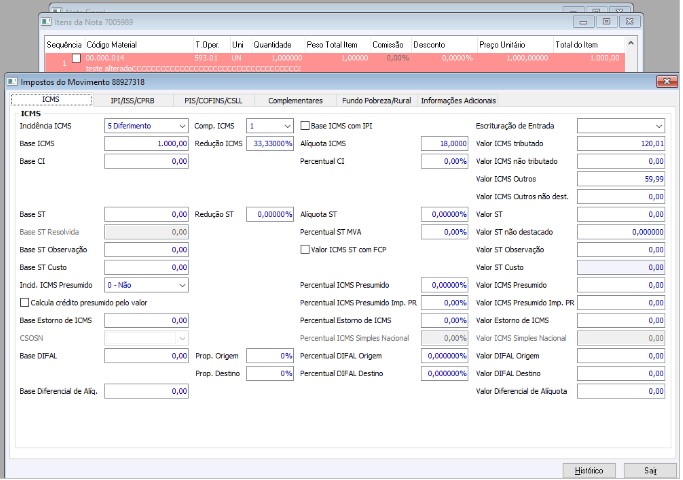Click the Percentual ICMS Presumido Imp. PR field
This screenshot has width=683, height=480.
(x=445, y=303)
